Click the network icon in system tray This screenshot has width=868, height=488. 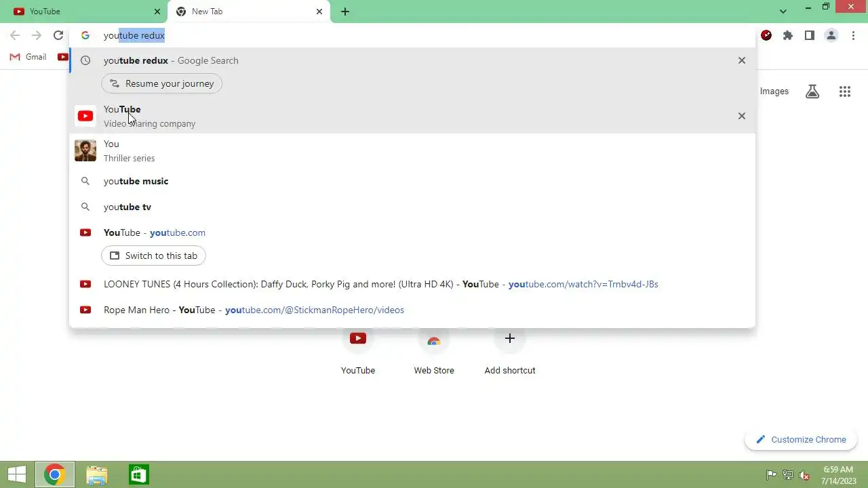coord(788,475)
